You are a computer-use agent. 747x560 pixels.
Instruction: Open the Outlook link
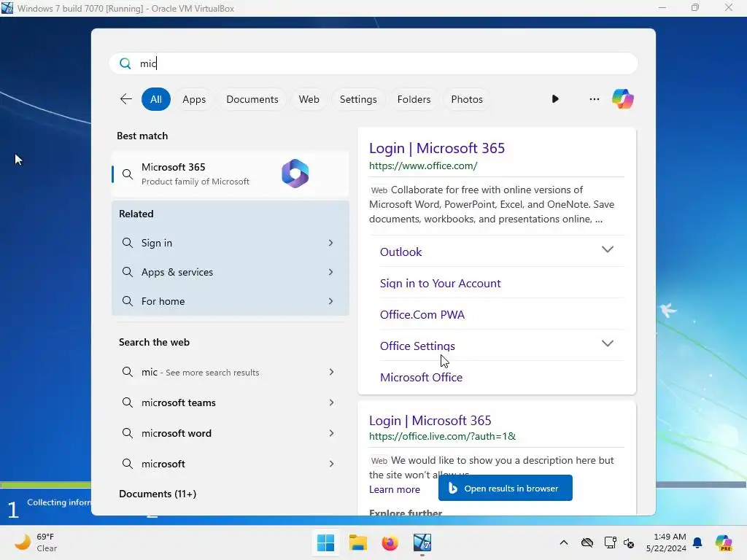[x=400, y=252]
